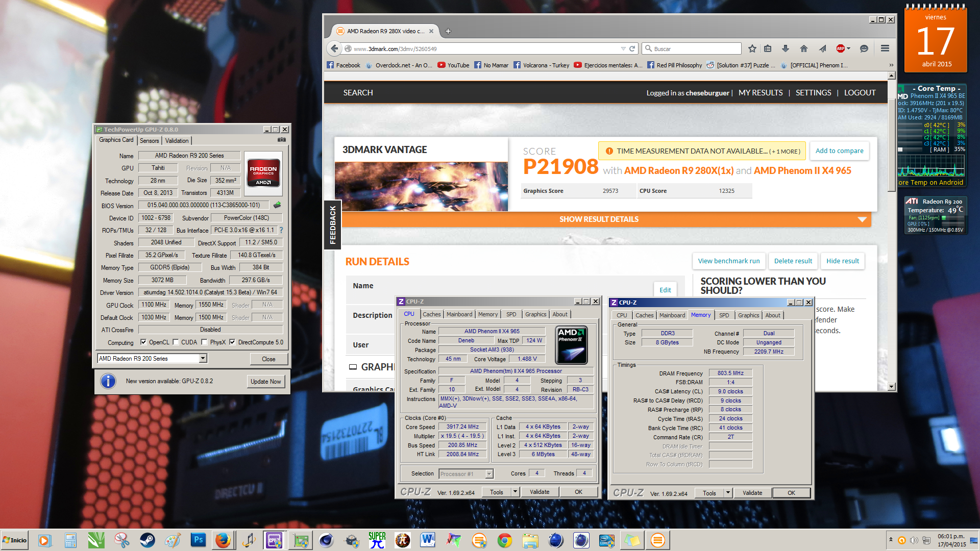Open the Firefox bookmarks list icon

pos(768,49)
